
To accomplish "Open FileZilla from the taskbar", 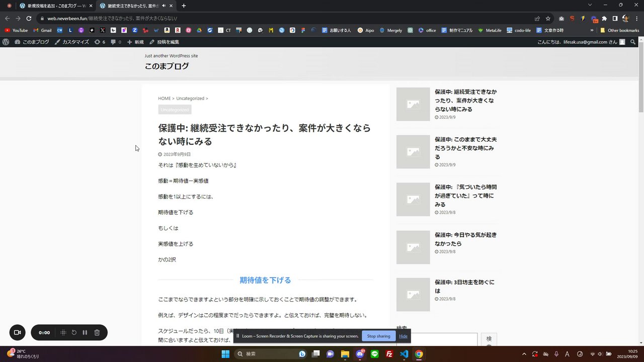I will pyautogui.click(x=389, y=354).
